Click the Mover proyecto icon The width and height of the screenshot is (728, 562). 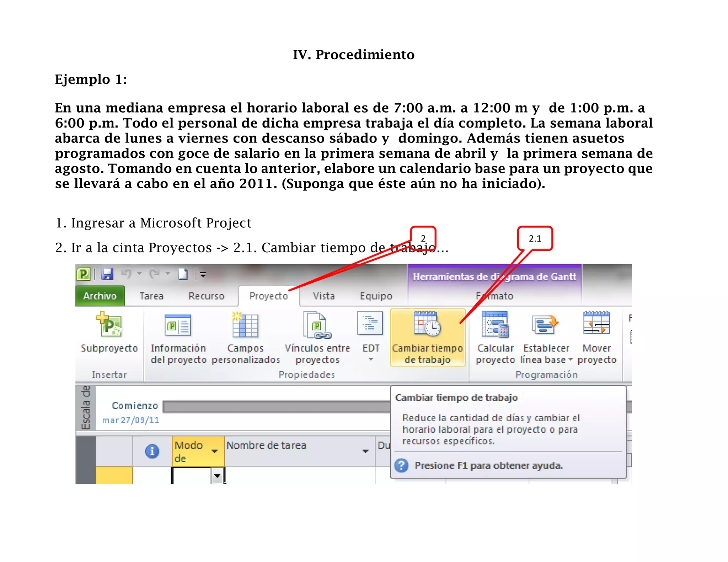596,323
